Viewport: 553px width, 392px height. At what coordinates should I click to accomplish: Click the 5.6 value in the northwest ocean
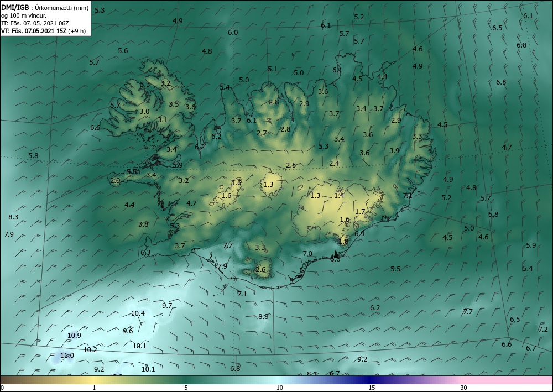(123, 51)
